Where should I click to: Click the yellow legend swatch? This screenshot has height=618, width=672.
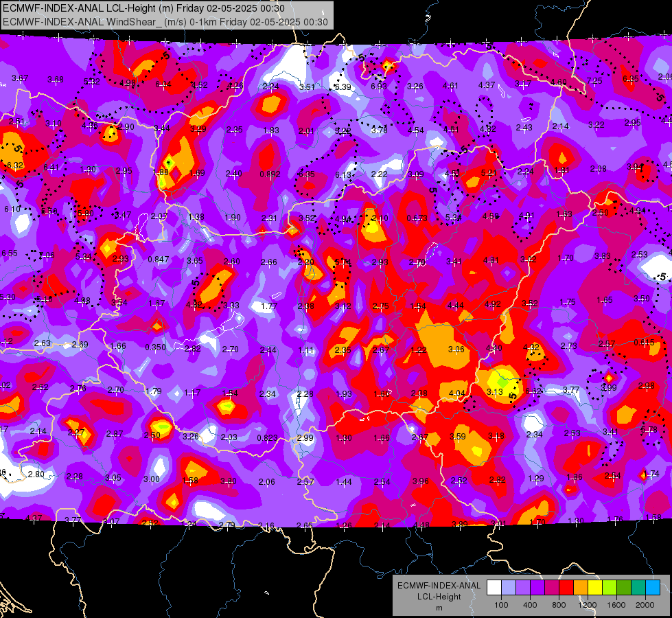point(595,588)
